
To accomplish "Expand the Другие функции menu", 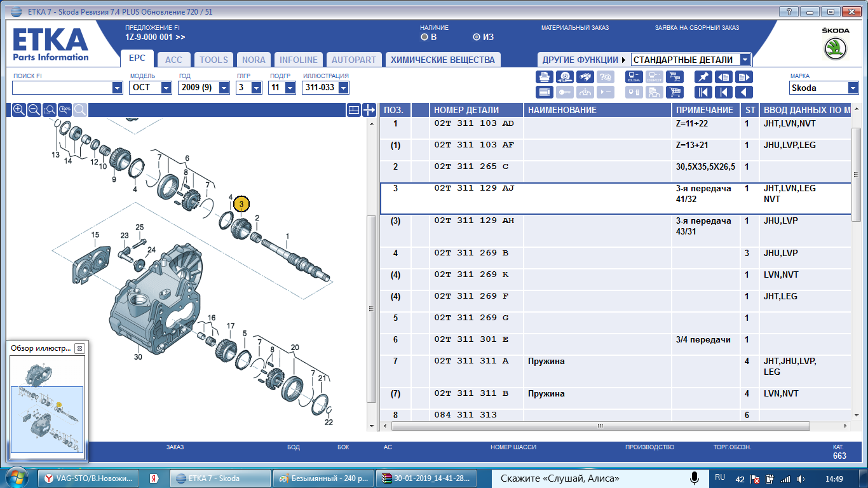I will [583, 60].
